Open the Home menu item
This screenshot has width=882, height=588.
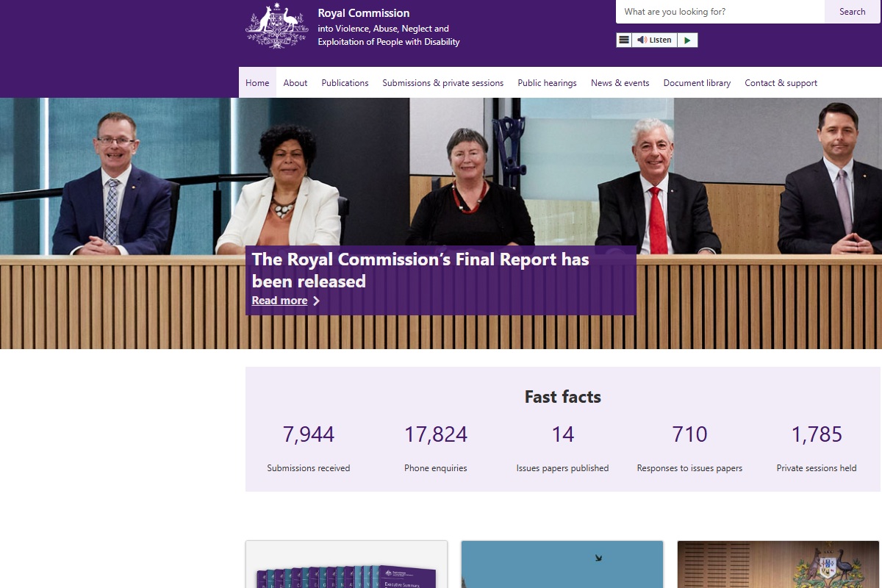click(257, 83)
